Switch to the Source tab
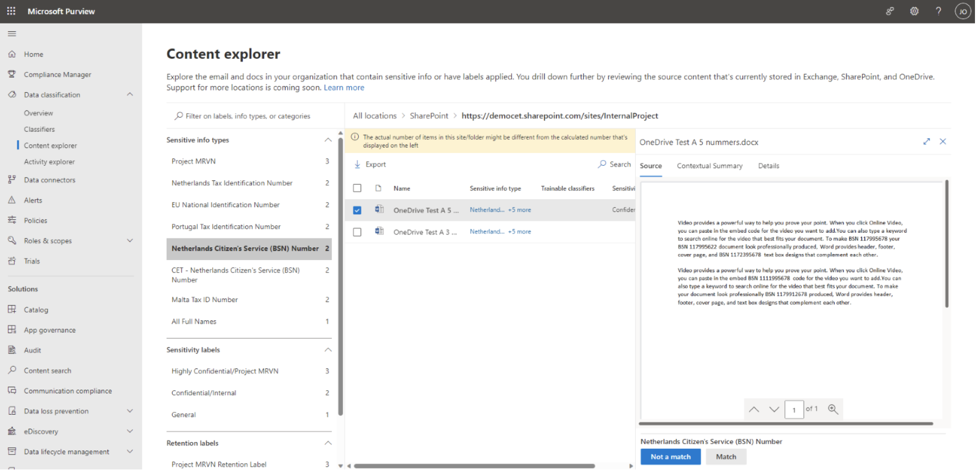 [x=651, y=166]
